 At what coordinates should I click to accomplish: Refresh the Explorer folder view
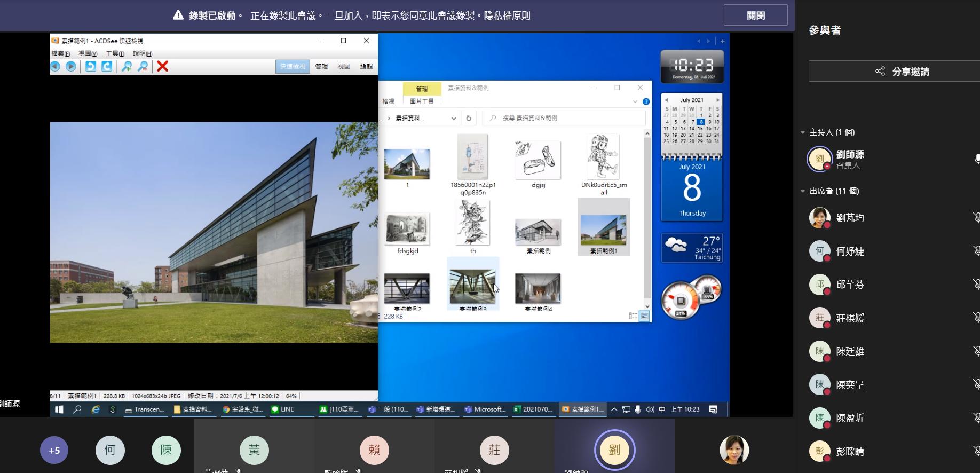[x=469, y=118]
